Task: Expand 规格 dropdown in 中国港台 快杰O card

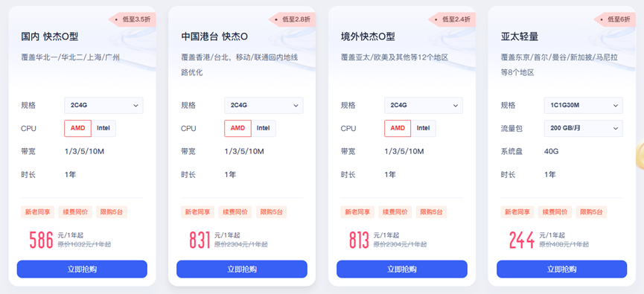Action: 264,106
